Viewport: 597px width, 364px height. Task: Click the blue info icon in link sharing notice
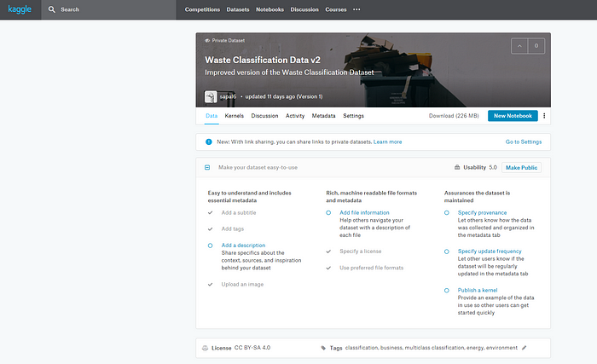pyautogui.click(x=209, y=142)
